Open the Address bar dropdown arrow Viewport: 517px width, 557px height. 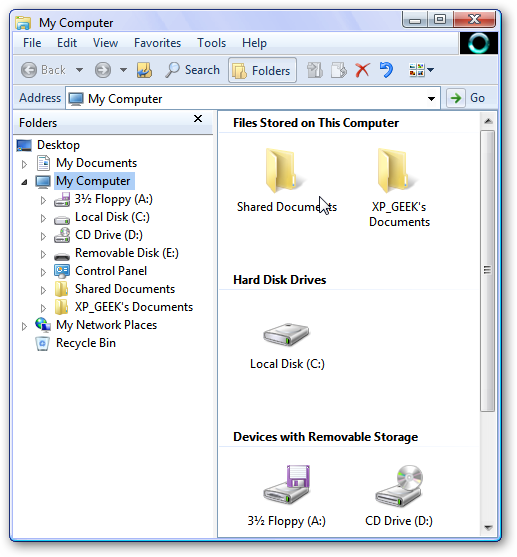431,98
